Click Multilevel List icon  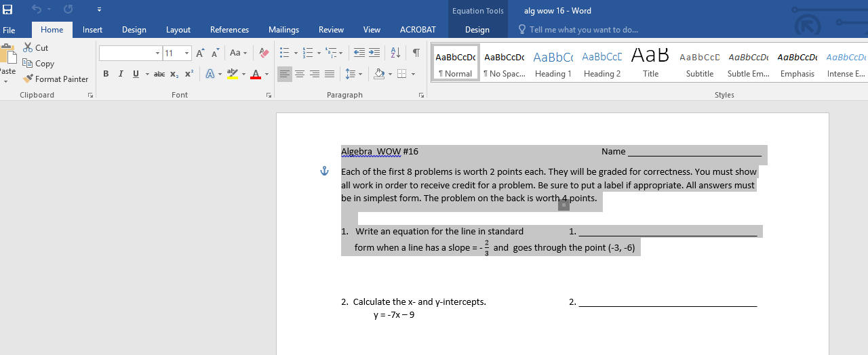tap(330, 53)
